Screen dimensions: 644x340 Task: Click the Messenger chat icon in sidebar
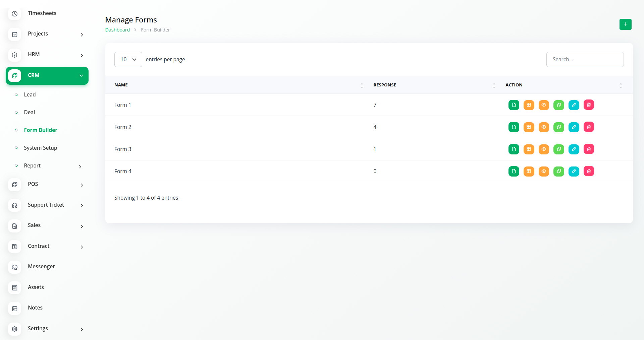[15, 267]
